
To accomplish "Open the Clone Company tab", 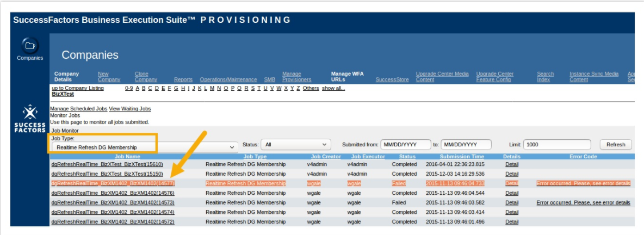I will [146, 76].
